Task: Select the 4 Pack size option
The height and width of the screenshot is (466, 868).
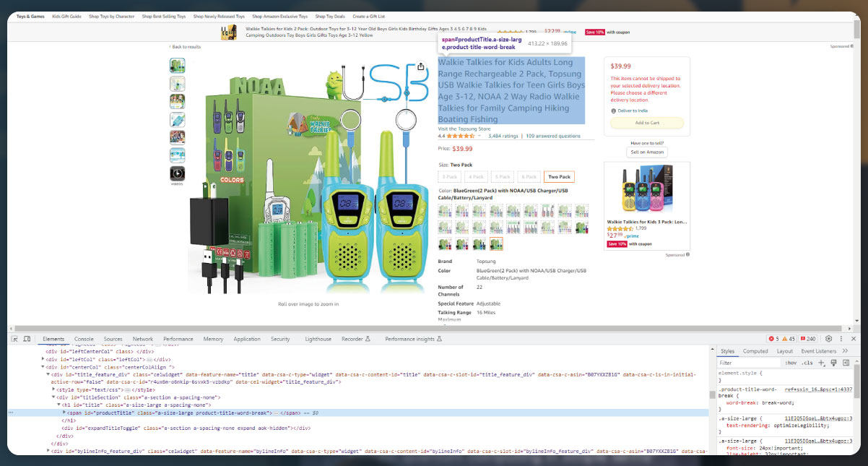Action: coord(476,176)
